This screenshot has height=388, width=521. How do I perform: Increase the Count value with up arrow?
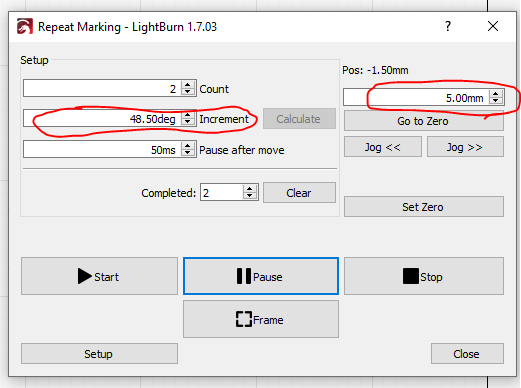click(x=188, y=85)
